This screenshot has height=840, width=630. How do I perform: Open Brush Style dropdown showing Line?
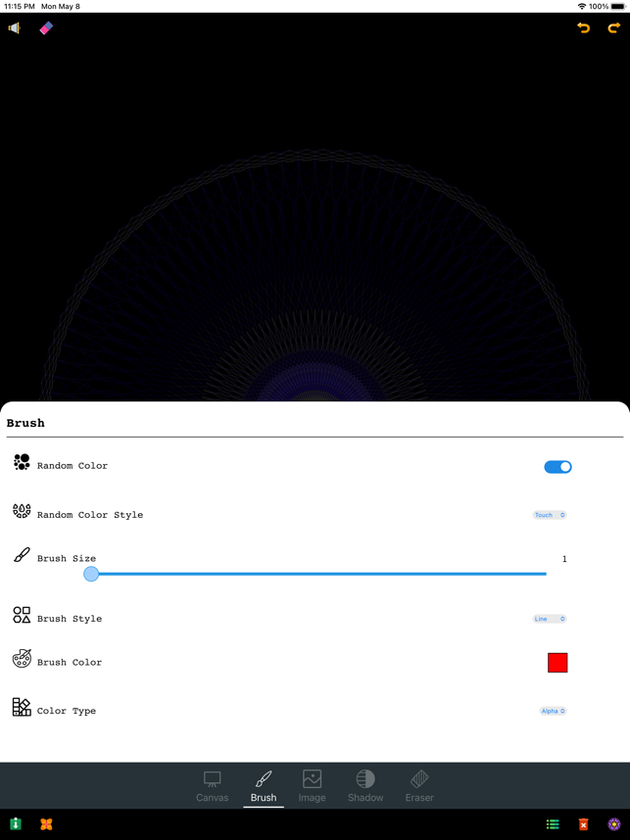click(x=550, y=619)
